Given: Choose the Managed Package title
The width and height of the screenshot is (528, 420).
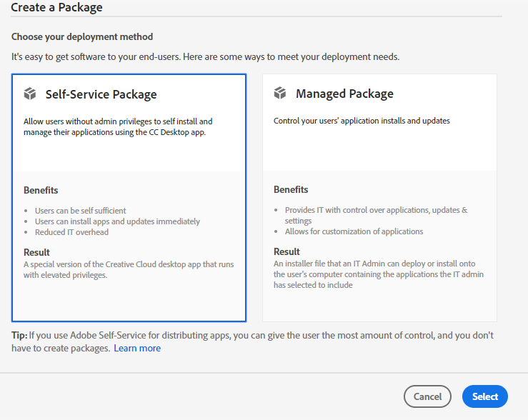Looking at the screenshot, I should pyautogui.click(x=344, y=94).
